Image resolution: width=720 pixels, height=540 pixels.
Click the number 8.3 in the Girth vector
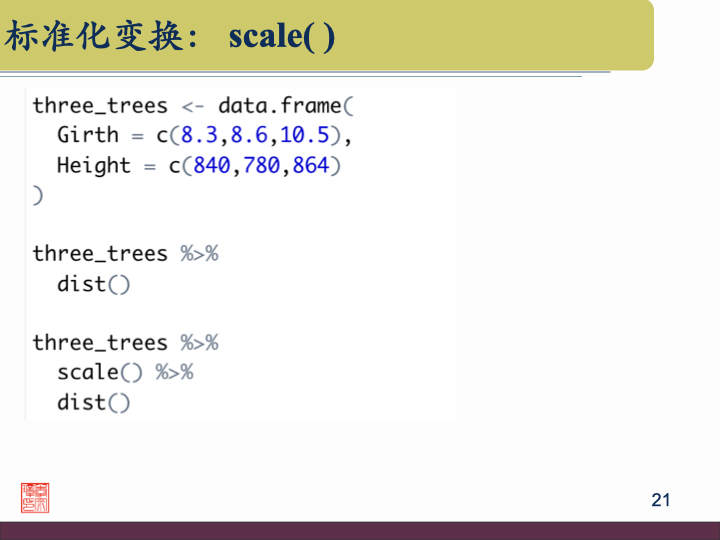point(199,135)
